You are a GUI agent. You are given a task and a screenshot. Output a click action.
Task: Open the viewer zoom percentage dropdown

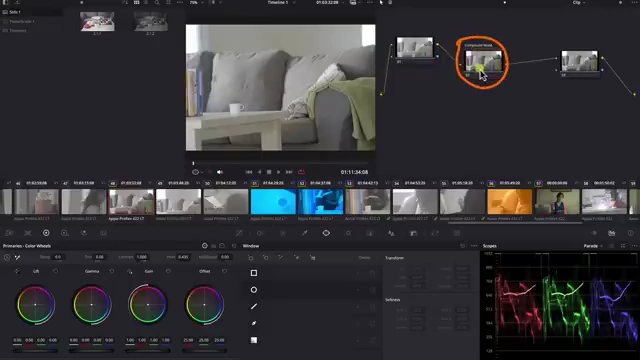point(196,2)
